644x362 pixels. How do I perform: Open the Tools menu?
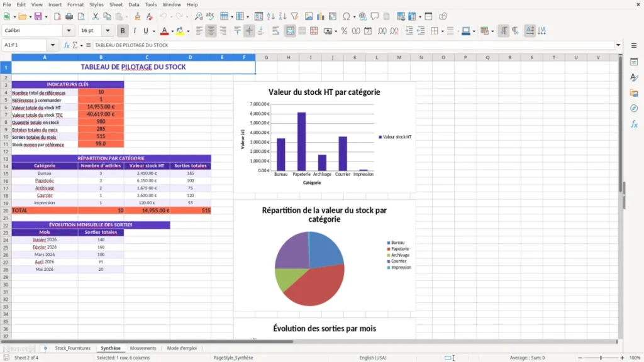[x=151, y=4]
